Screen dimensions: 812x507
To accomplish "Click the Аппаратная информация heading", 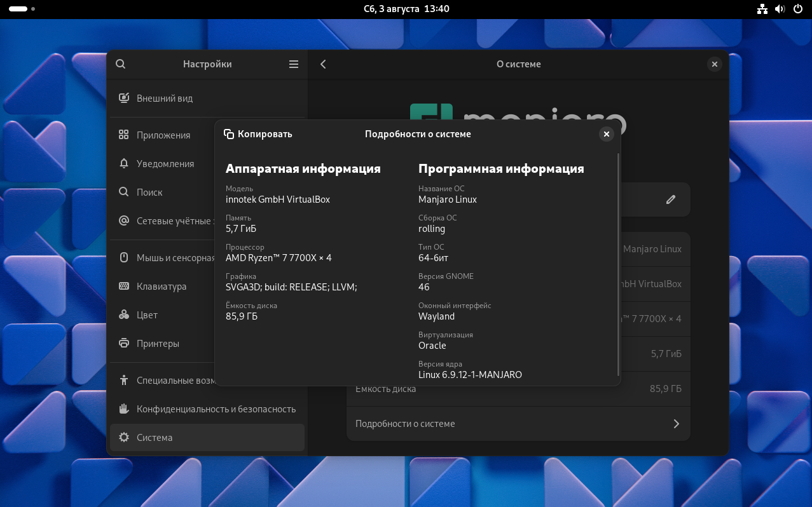I will click(303, 168).
